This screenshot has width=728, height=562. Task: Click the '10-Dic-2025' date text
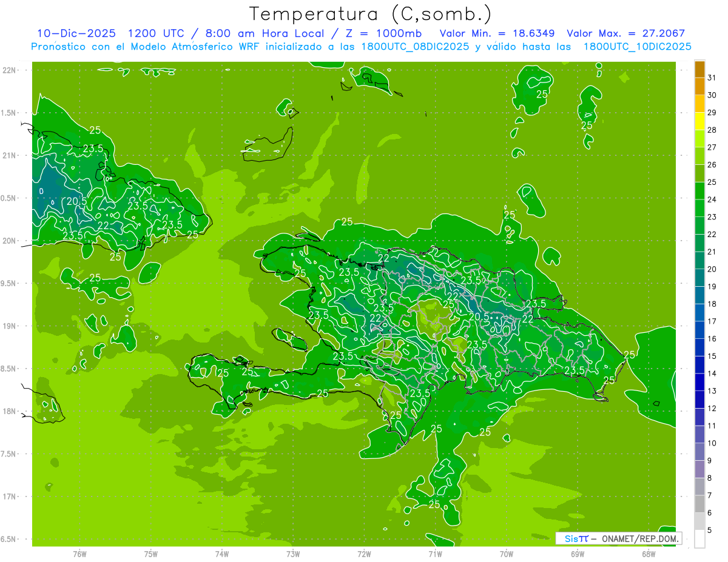(x=76, y=33)
